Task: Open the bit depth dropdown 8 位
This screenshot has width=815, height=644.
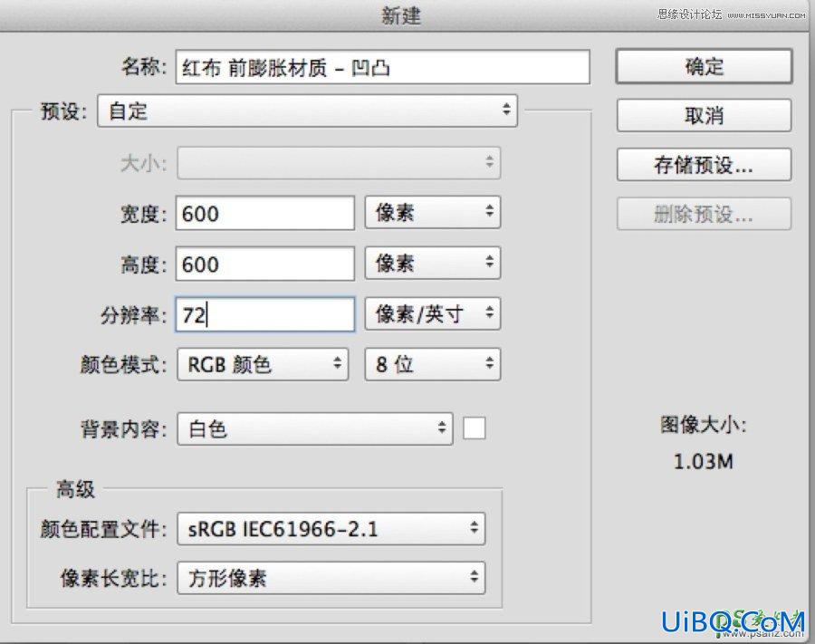Action: [433, 364]
